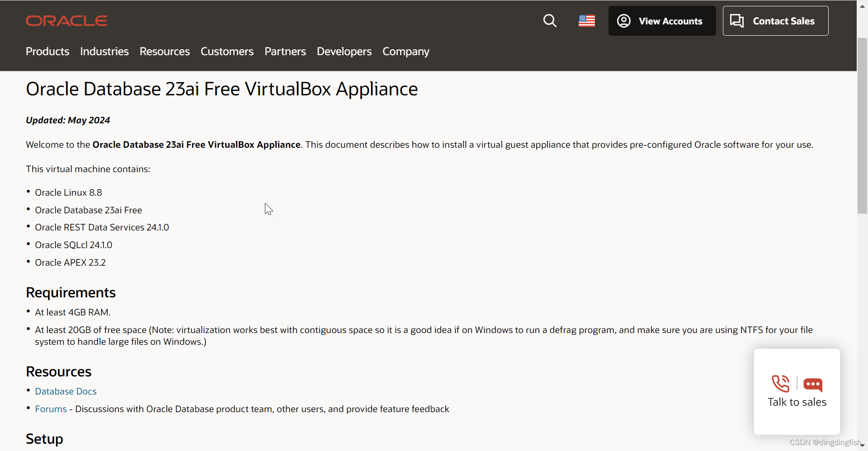Image resolution: width=868 pixels, height=451 pixels.
Task: Click Oracle REST Data Services 24.1.0 item
Action: [x=102, y=227]
